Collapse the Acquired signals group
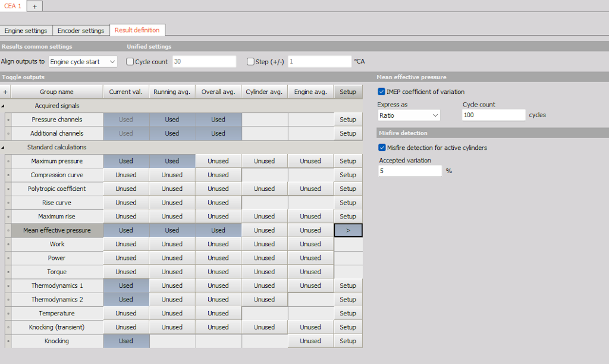Image resolution: width=609 pixels, height=364 pixels. 3,106
